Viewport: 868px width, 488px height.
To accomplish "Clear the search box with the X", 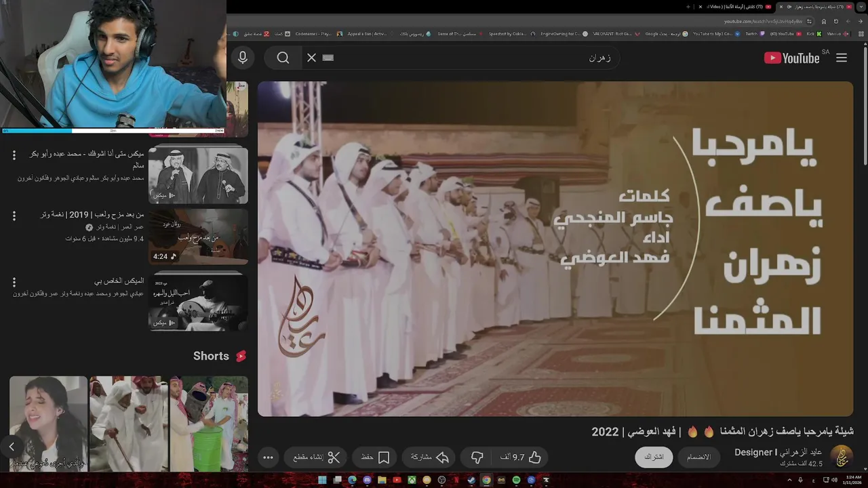I will coord(311,58).
